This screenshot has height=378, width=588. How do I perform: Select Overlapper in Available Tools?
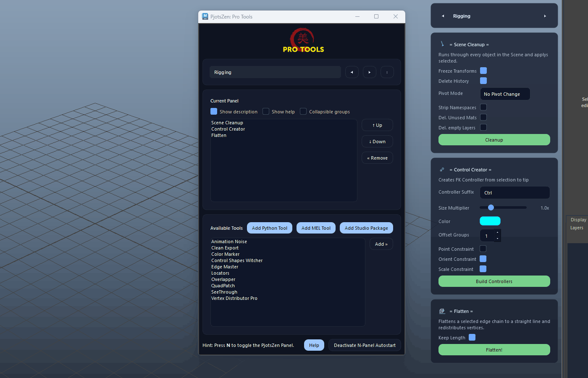pos(223,279)
